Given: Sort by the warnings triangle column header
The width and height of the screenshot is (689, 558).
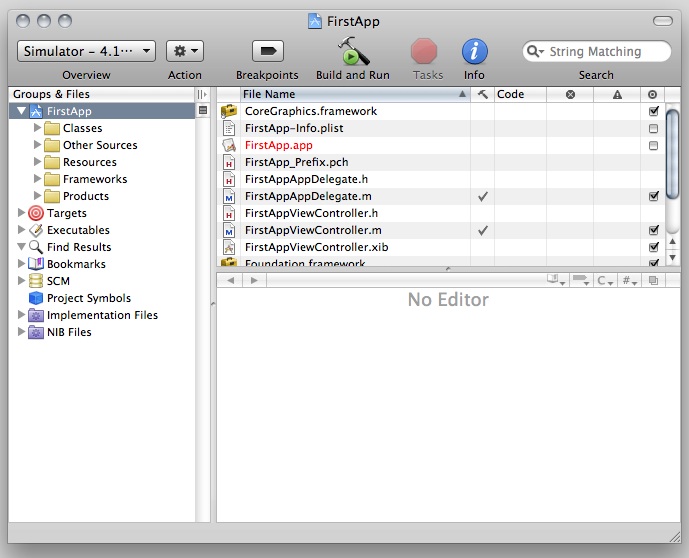Looking at the screenshot, I should [x=617, y=94].
